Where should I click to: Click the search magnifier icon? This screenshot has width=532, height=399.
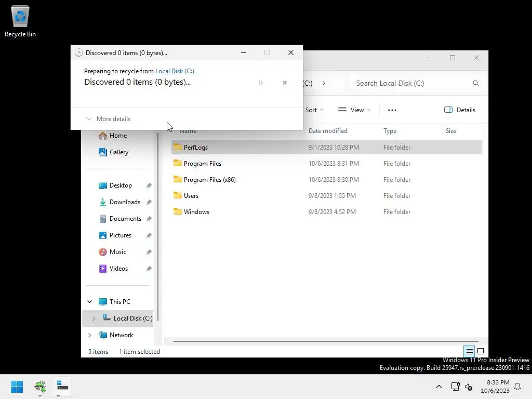(x=476, y=83)
